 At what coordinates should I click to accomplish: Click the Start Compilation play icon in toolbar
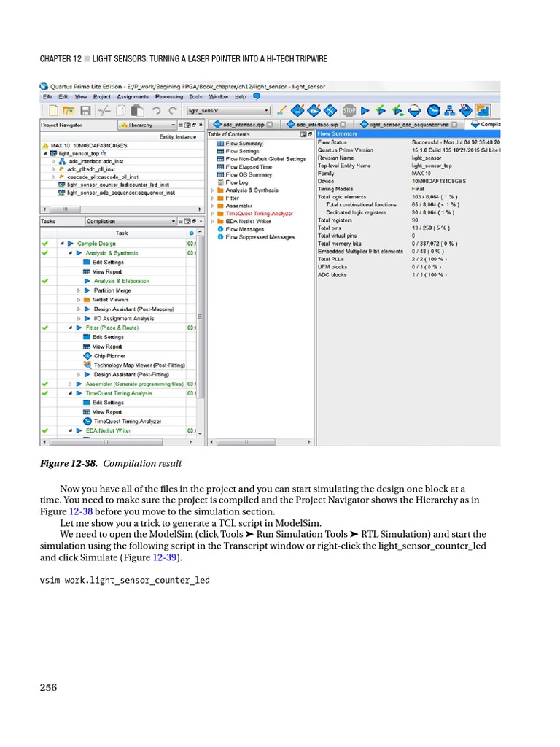pyautogui.click(x=365, y=110)
